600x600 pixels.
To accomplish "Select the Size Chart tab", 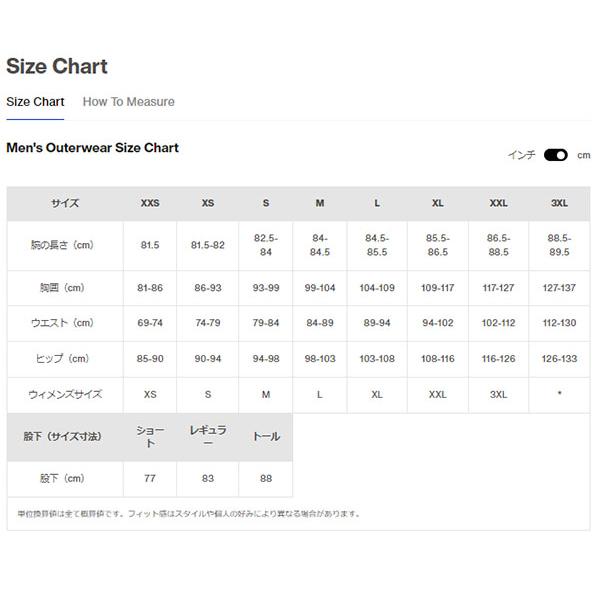I will pyautogui.click(x=35, y=102).
